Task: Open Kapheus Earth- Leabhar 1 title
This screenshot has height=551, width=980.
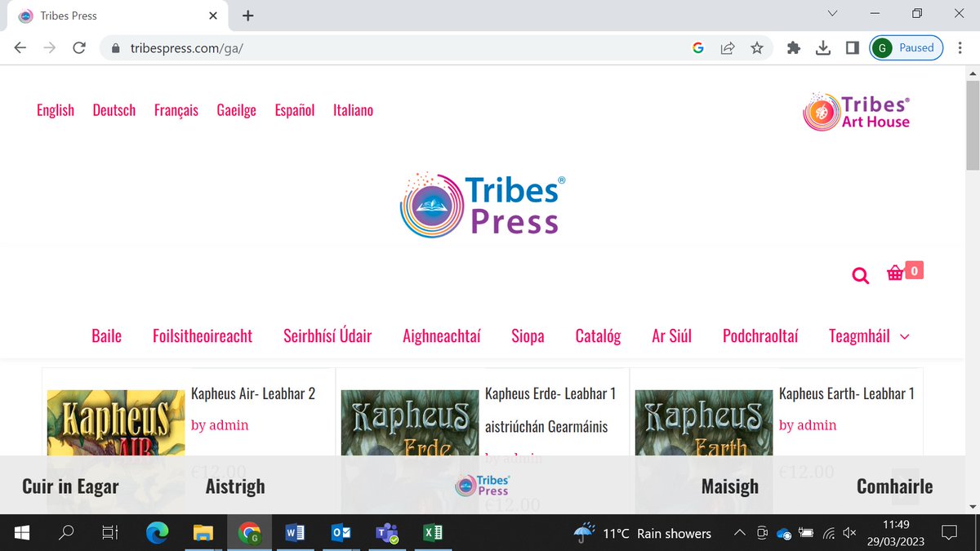Action: click(x=847, y=393)
